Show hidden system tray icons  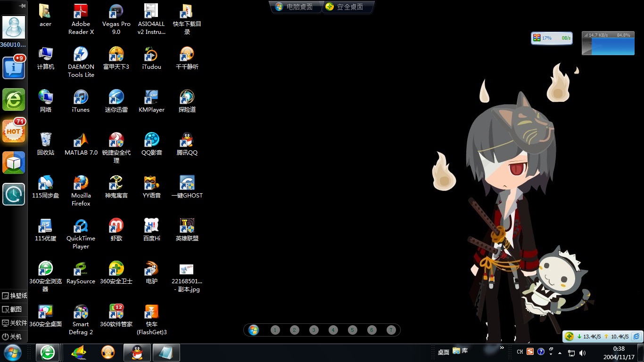point(560,353)
